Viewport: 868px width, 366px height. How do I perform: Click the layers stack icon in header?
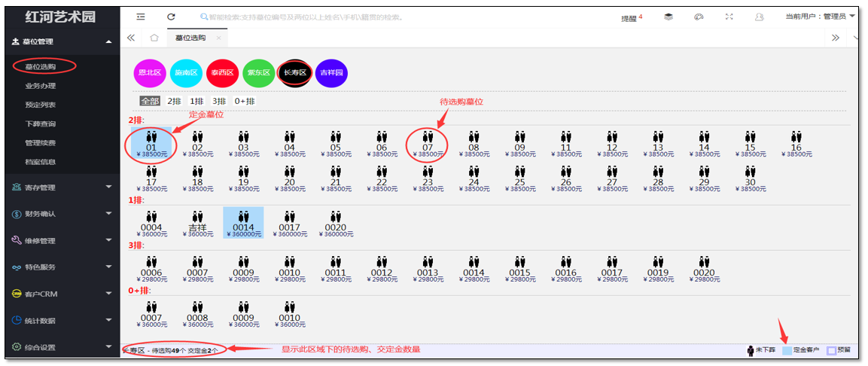tap(669, 17)
